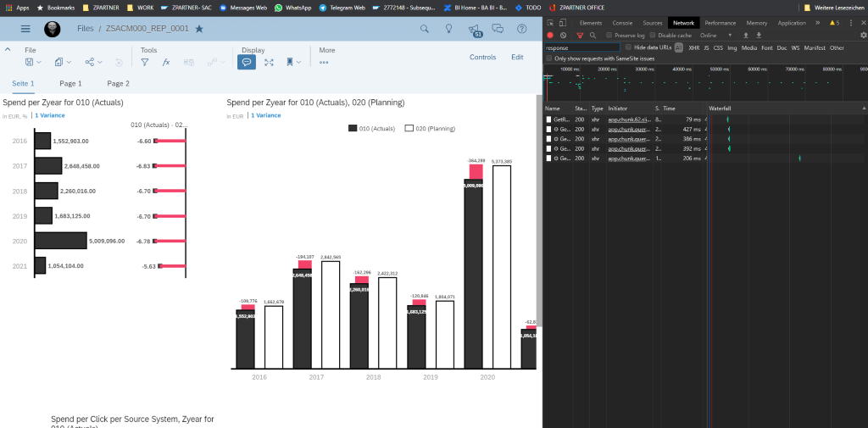Select the All request type filter

click(x=679, y=47)
